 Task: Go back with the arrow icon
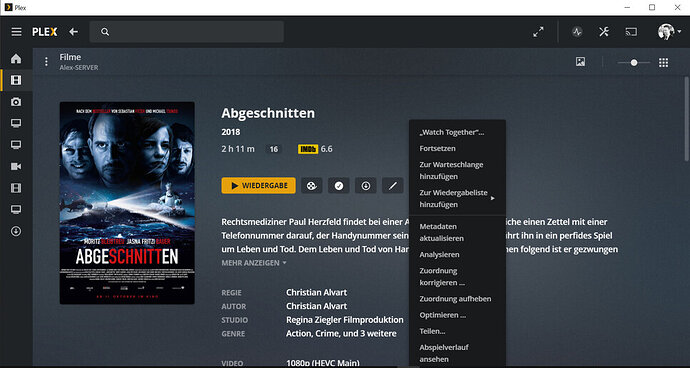click(73, 32)
